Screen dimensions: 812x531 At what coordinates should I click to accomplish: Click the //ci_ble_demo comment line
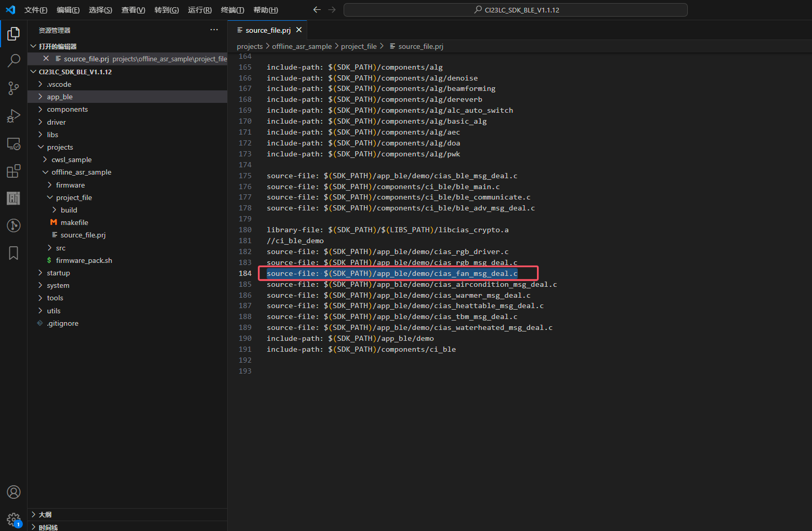coord(295,241)
